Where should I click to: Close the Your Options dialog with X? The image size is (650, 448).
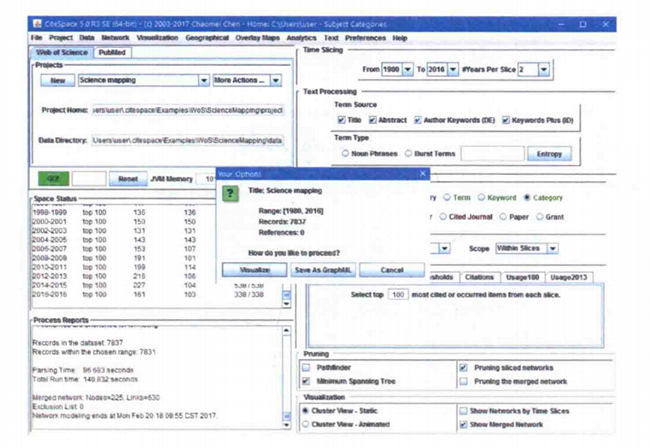tap(424, 173)
